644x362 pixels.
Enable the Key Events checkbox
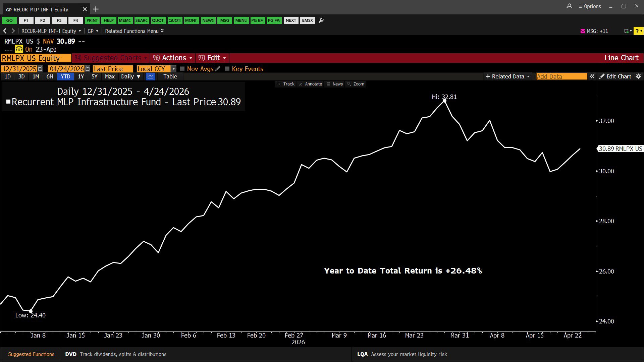pos(227,69)
